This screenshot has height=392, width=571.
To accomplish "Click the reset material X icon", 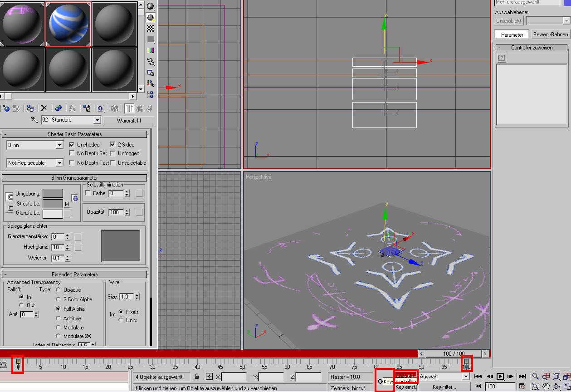I will pyautogui.click(x=44, y=108).
